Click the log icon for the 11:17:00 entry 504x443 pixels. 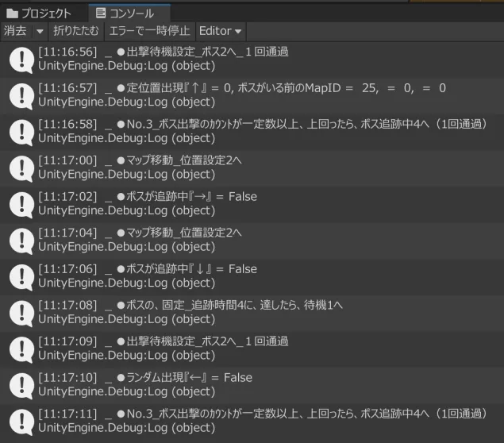pyautogui.click(x=21, y=168)
